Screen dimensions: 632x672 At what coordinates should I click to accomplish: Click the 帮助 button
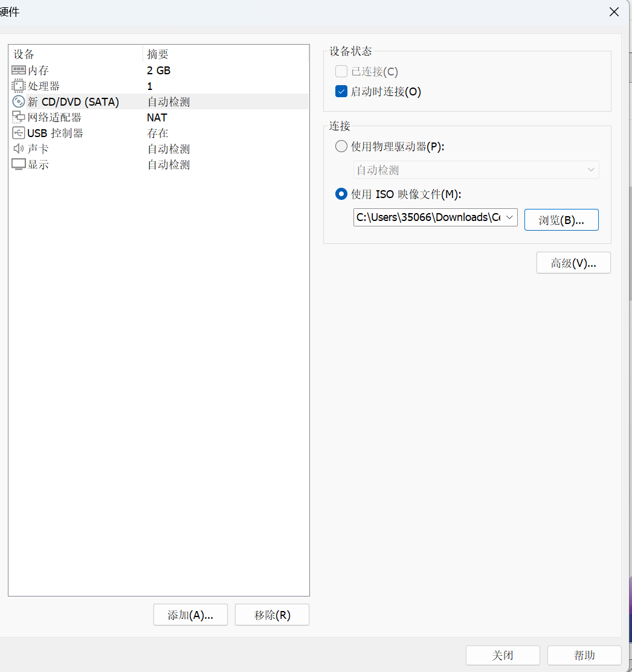tap(584, 655)
